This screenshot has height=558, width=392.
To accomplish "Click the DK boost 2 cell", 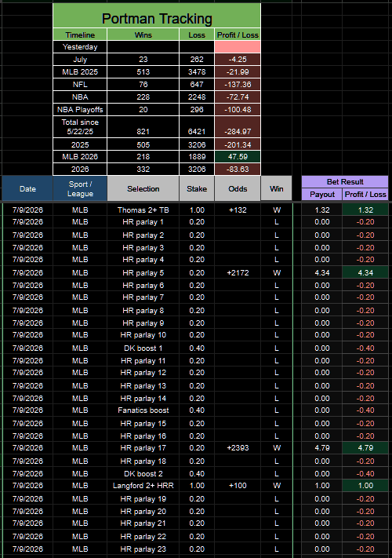I will pyautogui.click(x=143, y=474).
